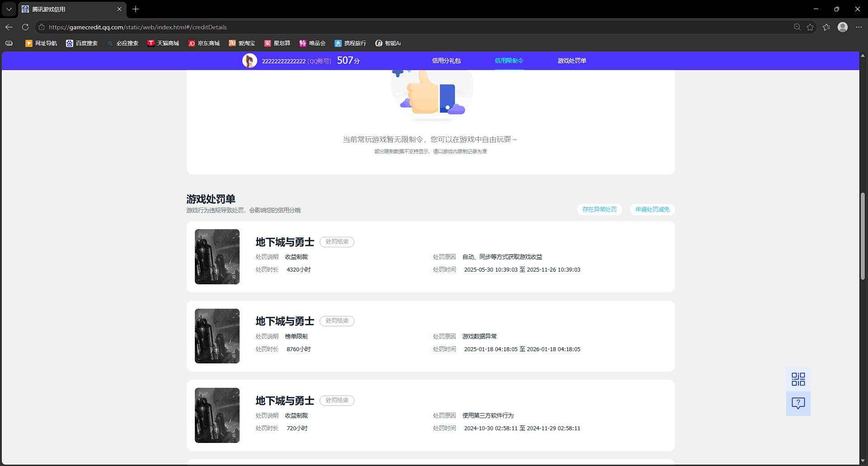Switch to the 游戏处罚单 tab
The width and height of the screenshot is (868, 466).
tap(572, 61)
